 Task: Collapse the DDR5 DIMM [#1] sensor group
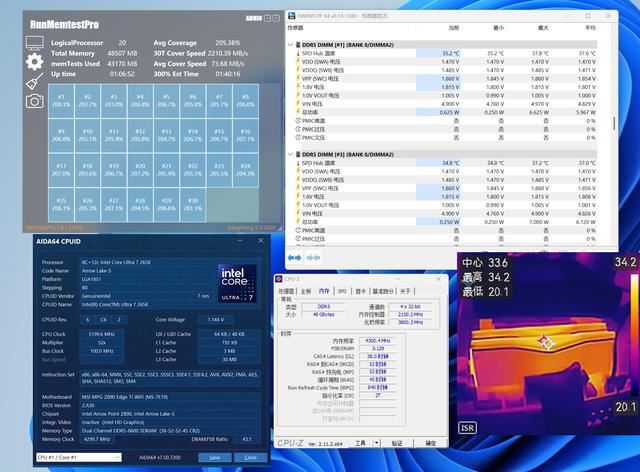290,45
